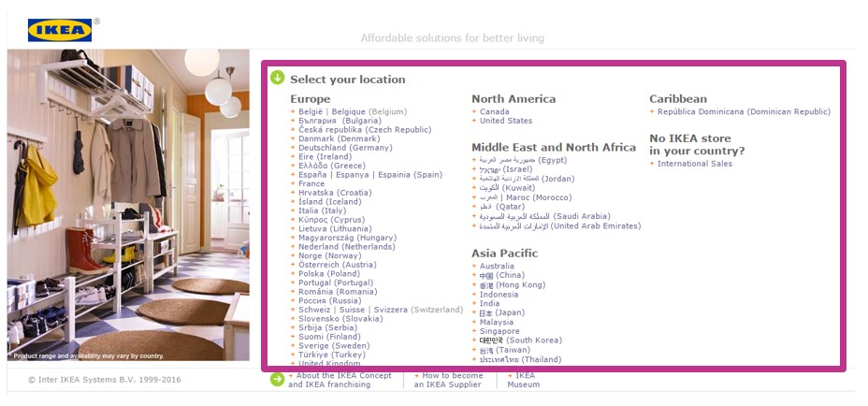Open the Maroc (Morocco) link
The height and width of the screenshot is (406, 868).
pyautogui.click(x=526, y=197)
